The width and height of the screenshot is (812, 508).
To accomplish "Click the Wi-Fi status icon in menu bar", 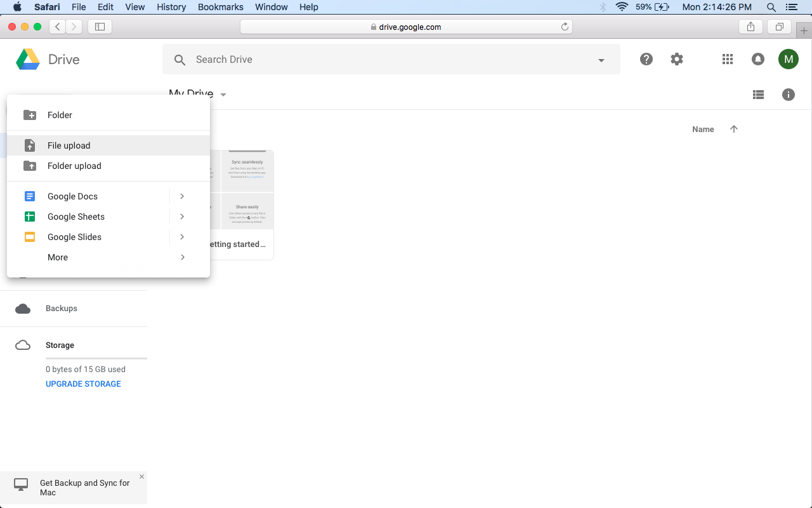I will [622, 7].
